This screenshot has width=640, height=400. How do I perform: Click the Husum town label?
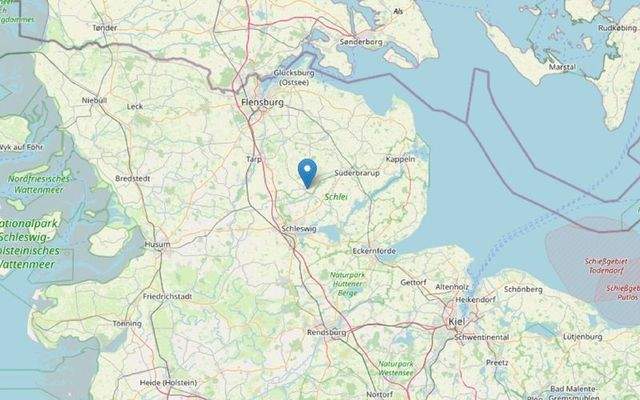click(158, 244)
